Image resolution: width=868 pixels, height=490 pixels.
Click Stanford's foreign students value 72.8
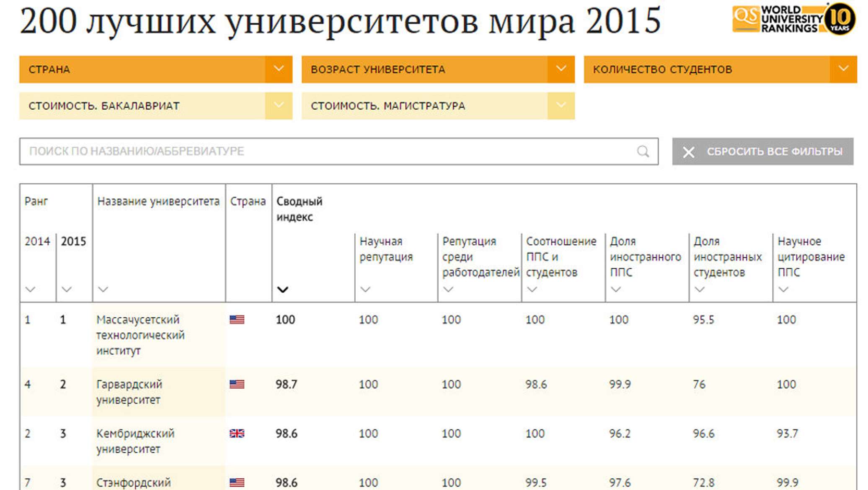coord(704,482)
